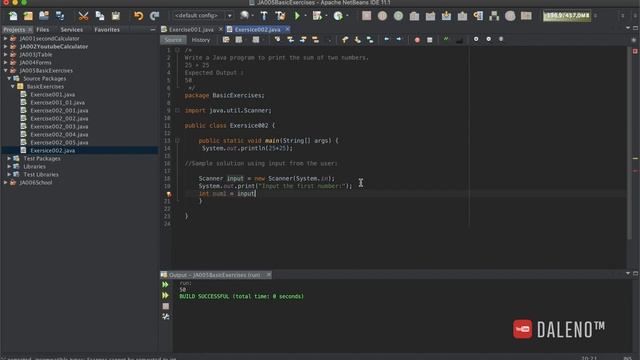Close the Output JA005BasicExercises tab
Viewport: 640px width, 360px height.
coord(268,275)
